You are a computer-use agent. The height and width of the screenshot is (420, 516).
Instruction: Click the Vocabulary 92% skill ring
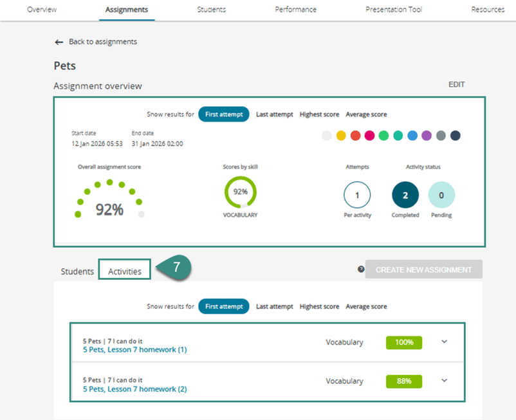[x=240, y=192]
